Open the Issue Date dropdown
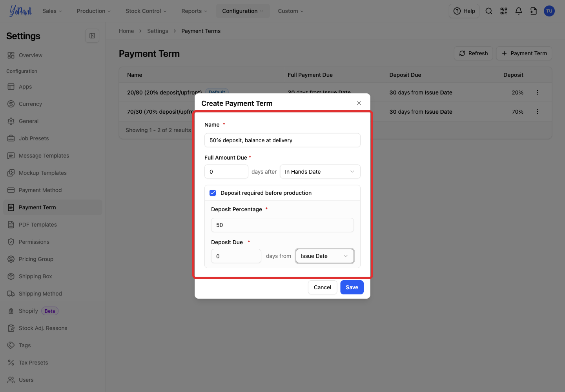This screenshot has width=565, height=392. [325, 256]
